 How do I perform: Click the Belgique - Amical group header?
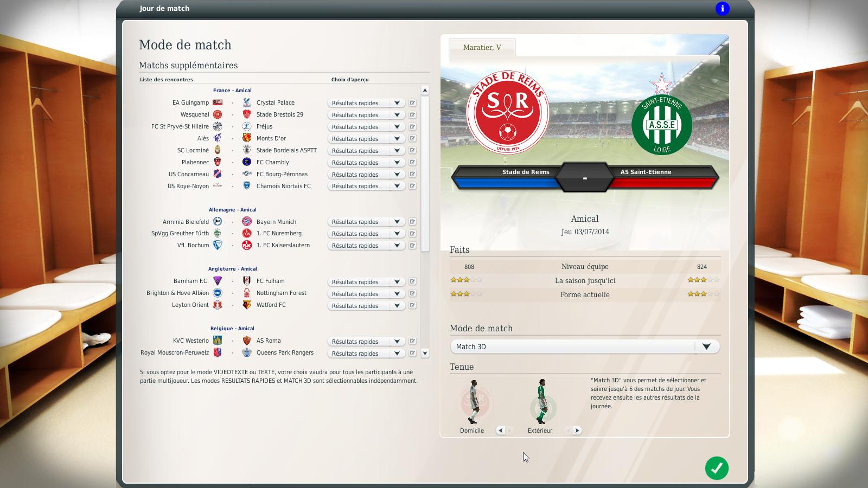[x=232, y=329]
